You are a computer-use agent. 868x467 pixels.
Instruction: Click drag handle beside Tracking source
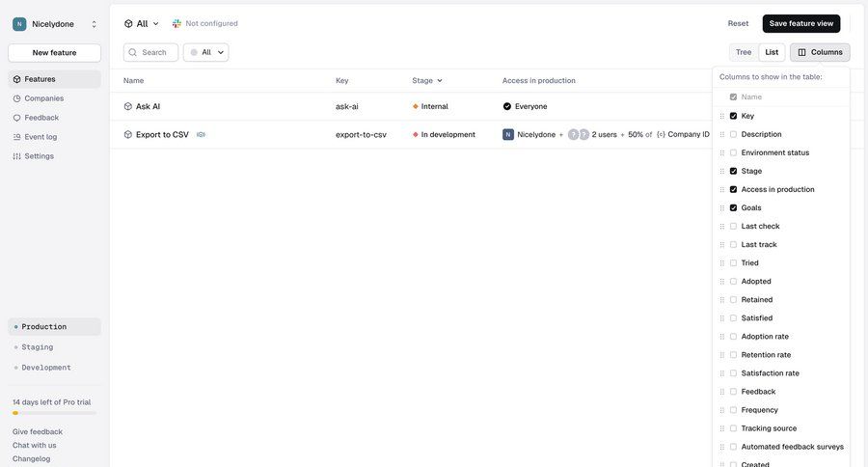click(721, 428)
